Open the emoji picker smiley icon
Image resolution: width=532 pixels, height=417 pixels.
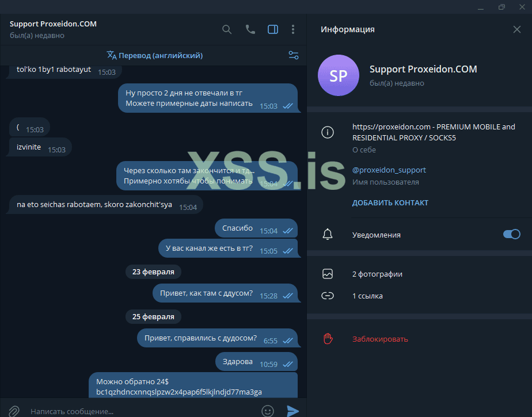[x=268, y=411]
